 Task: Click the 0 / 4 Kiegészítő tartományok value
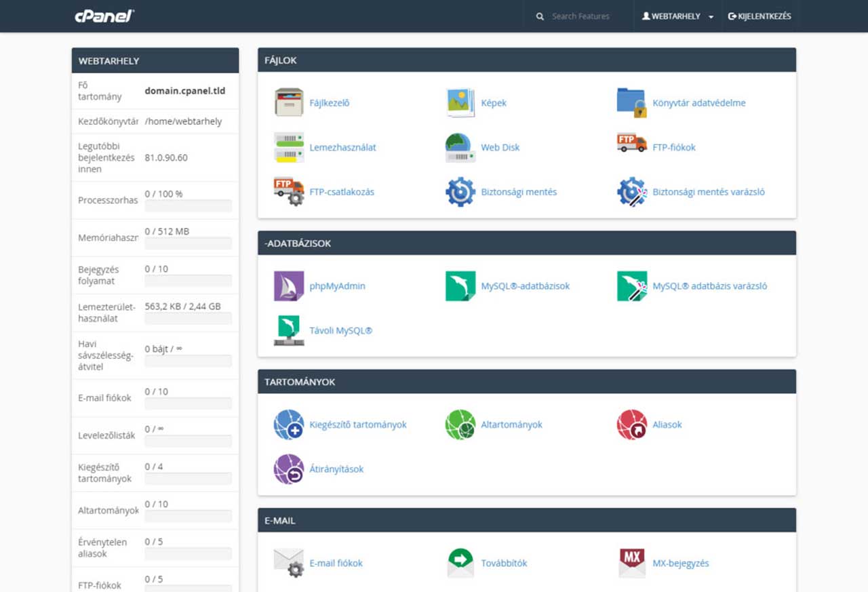coord(154,467)
